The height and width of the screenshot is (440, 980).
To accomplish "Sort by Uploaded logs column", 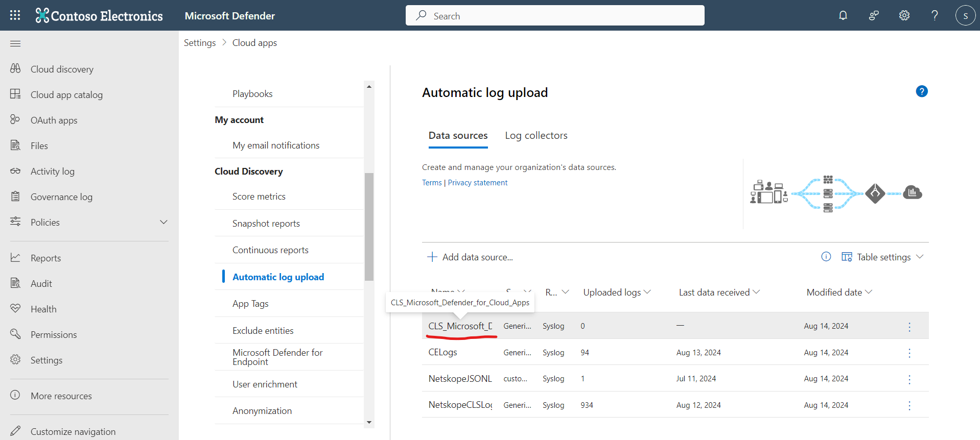I will click(x=617, y=292).
